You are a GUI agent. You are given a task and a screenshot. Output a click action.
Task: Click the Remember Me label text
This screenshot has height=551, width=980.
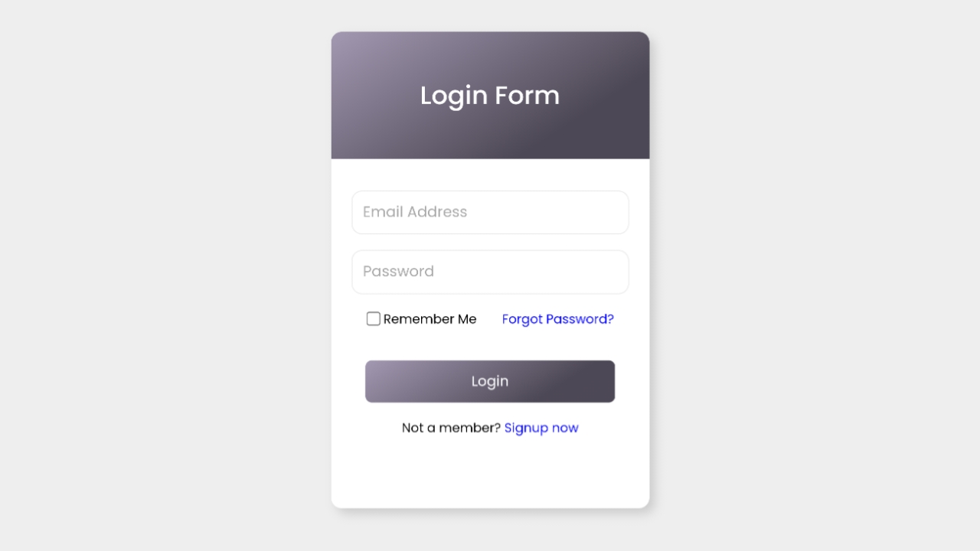430,319
